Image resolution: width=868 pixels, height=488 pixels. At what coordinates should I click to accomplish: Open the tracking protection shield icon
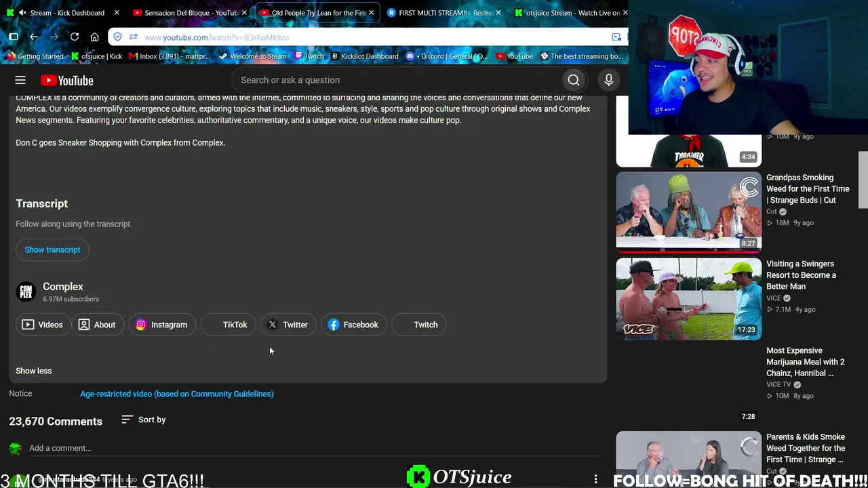point(118,37)
